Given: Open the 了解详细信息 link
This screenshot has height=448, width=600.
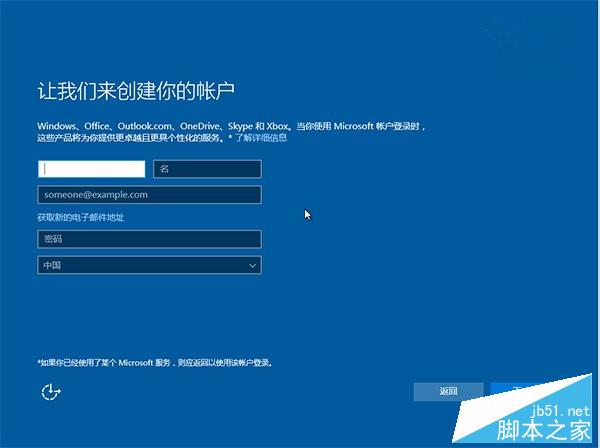Looking at the screenshot, I should [x=261, y=137].
